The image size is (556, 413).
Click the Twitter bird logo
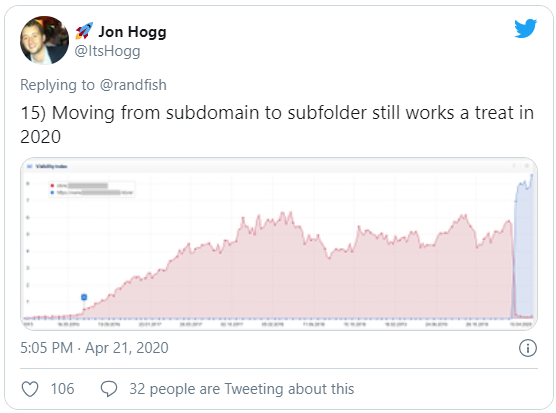pos(526,29)
